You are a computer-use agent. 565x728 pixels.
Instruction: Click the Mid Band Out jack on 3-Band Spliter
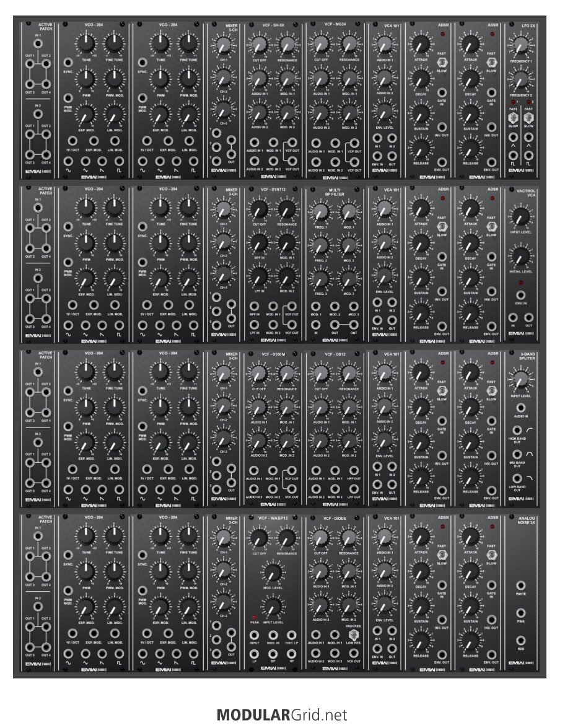517,454
